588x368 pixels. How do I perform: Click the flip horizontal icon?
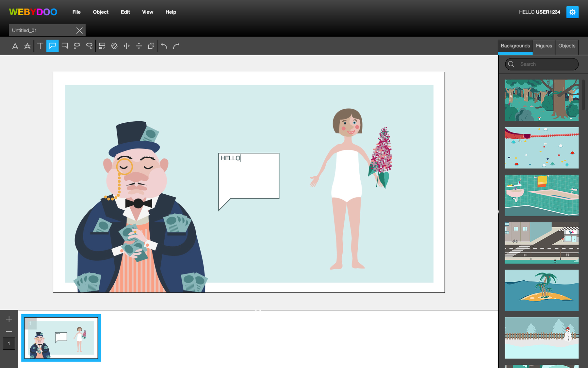pos(126,46)
